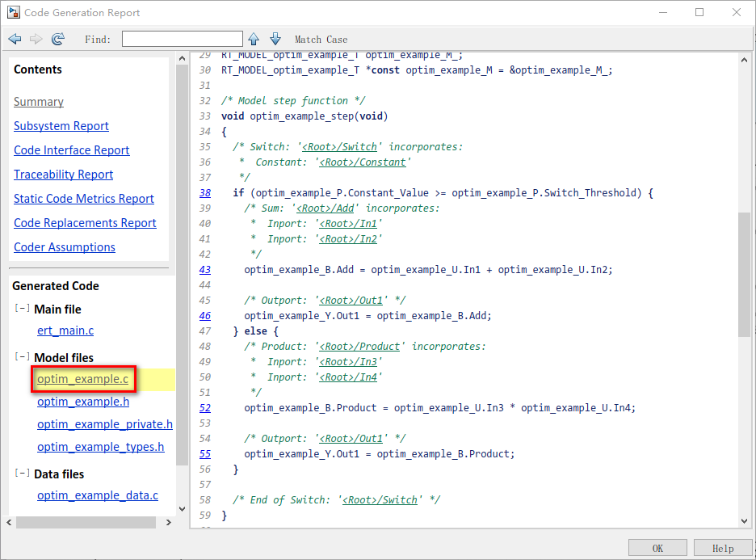Image resolution: width=756 pixels, height=560 pixels.
Task: Open the Code Interface Report
Action: pyautogui.click(x=71, y=150)
